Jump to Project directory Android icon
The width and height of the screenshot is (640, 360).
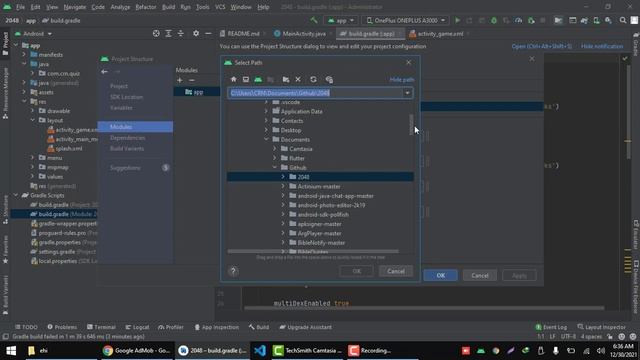258,80
